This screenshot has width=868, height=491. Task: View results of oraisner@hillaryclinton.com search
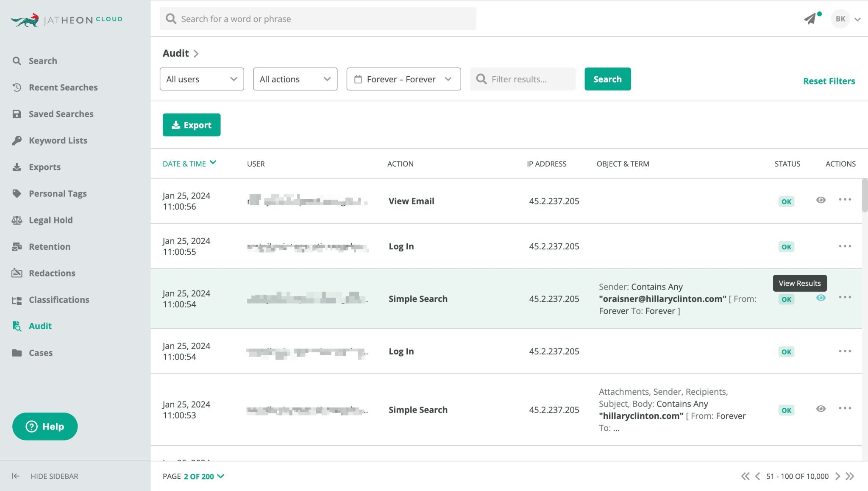coord(821,298)
